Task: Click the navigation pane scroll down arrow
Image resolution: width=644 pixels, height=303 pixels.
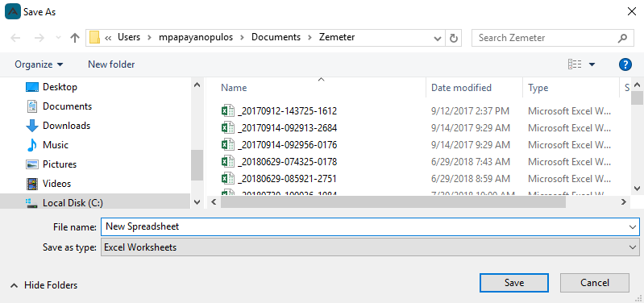Action: coord(197,202)
